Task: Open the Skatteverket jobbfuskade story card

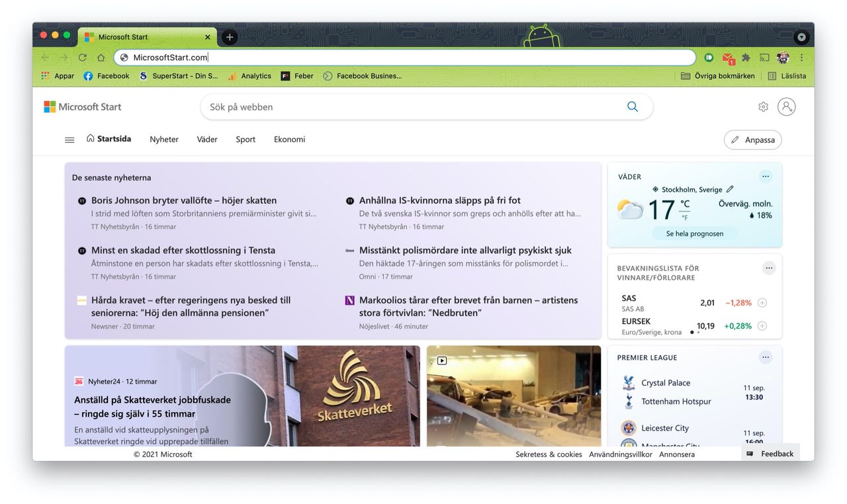Action: coord(242,396)
